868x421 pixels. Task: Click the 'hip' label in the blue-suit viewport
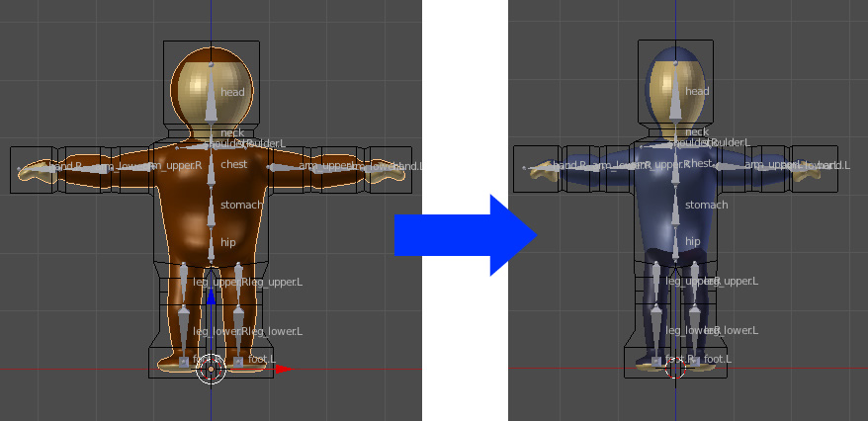pos(692,242)
